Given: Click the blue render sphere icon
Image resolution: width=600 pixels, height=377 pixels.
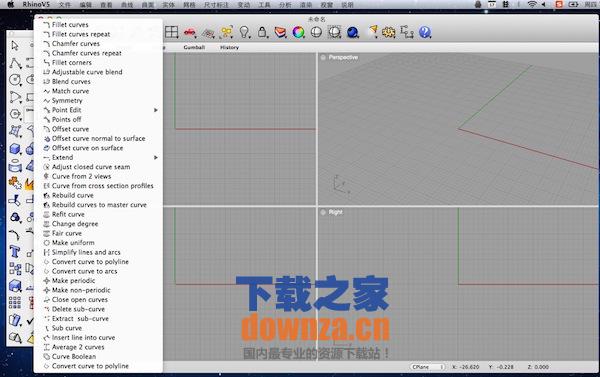Looking at the screenshot, I should pyautogui.click(x=352, y=33).
